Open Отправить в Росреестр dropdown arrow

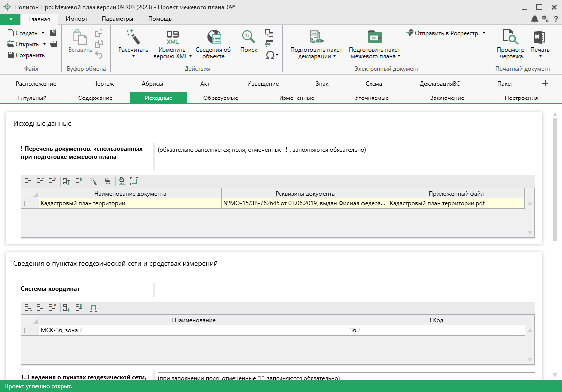484,33
